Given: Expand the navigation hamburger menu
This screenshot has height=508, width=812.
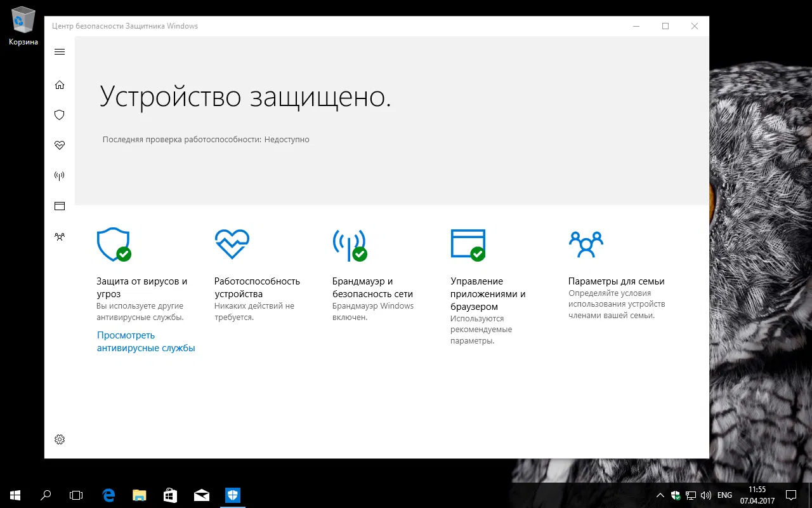Looking at the screenshot, I should (x=59, y=51).
